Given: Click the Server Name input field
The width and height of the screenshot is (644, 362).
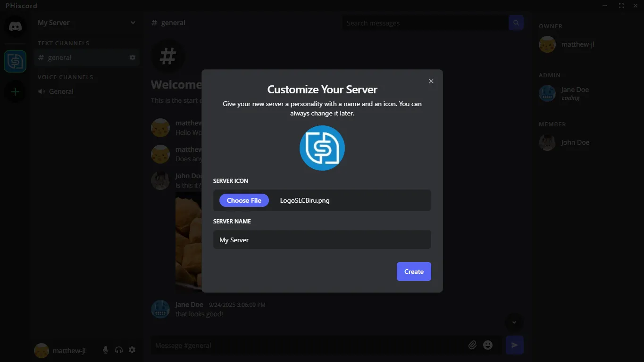Looking at the screenshot, I should (x=322, y=239).
